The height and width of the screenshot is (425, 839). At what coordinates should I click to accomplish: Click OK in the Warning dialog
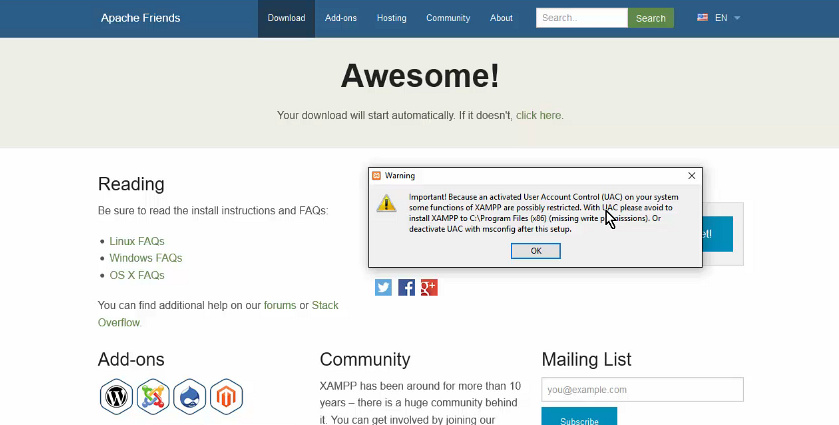click(x=536, y=251)
